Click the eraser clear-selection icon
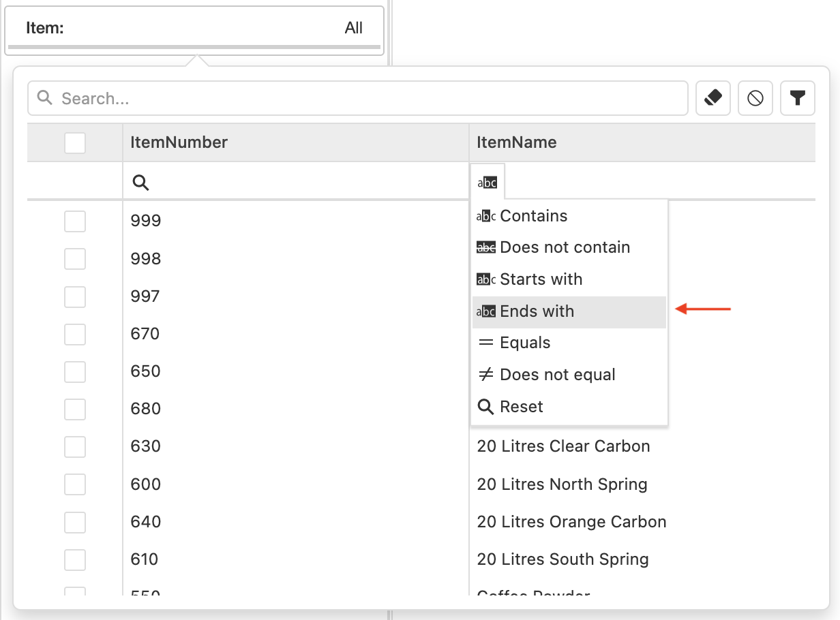840x620 pixels. point(713,98)
